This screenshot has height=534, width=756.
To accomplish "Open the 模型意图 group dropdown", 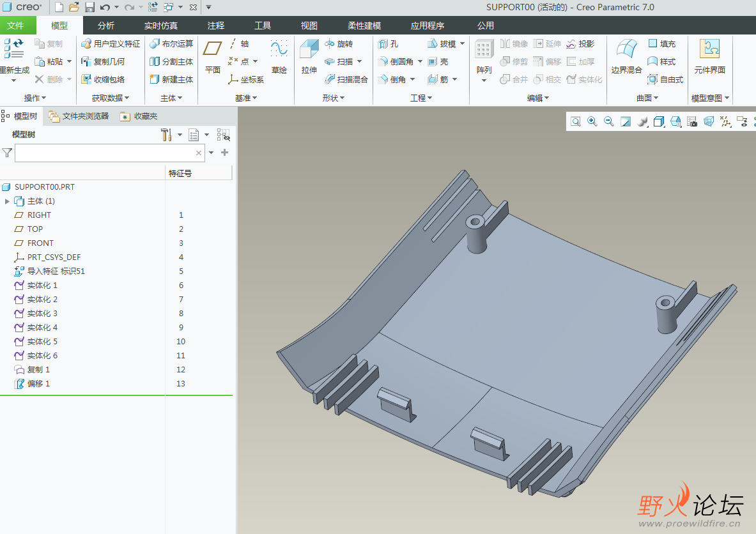I will click(x=710, y=98).
